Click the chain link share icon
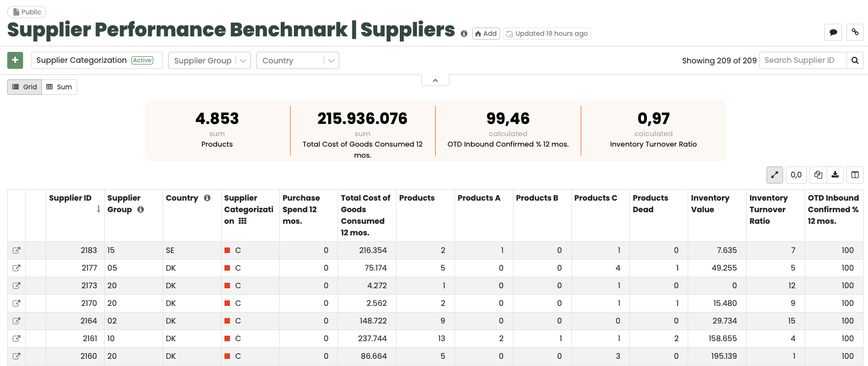This screenshot has width=868, height=366. (855, 33)
